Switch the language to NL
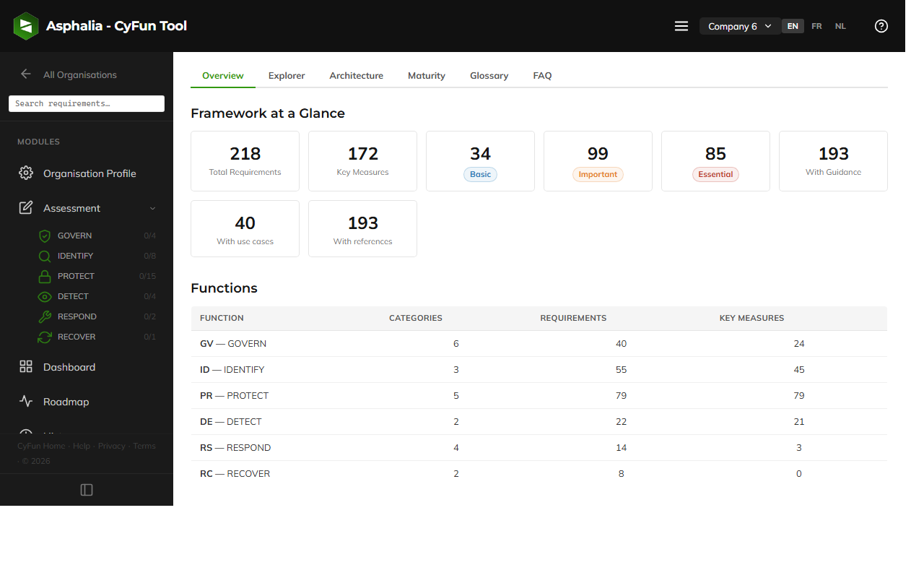The height and width of the screenshot is (578, 924). pyautogui.click(x=840, y=26)
